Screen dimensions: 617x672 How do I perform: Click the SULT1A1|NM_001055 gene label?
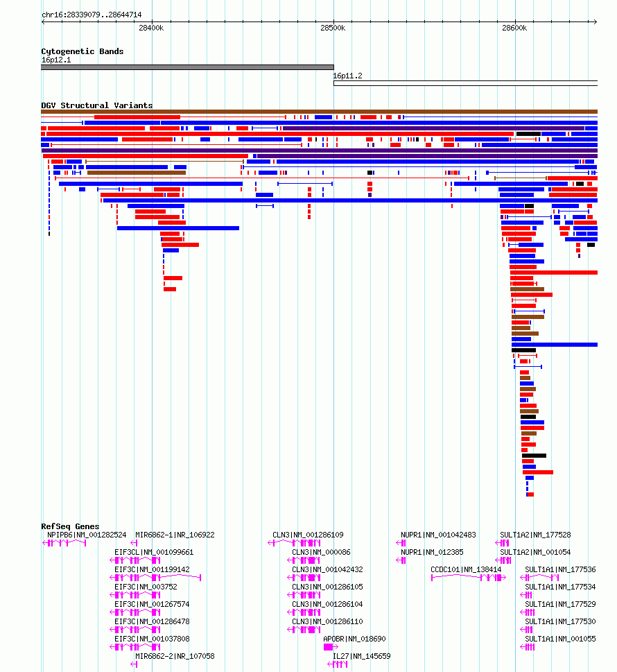(x=560, y=639)
